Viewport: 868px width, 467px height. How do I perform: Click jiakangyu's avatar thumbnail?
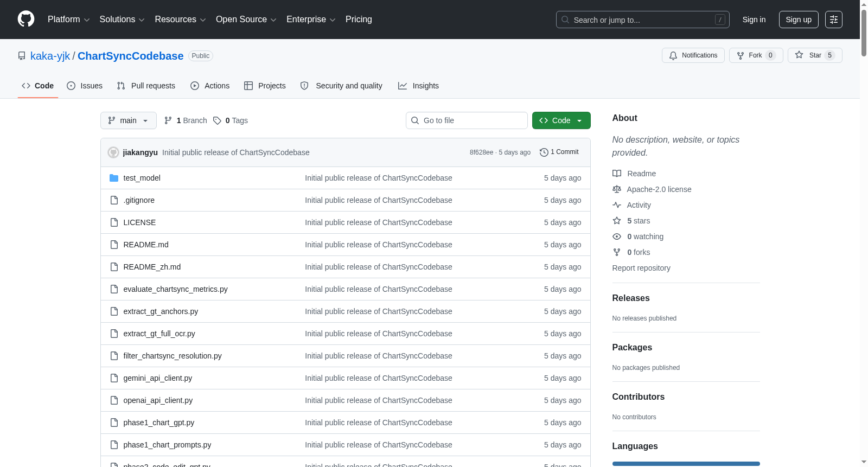pyautogui.click(x=113, y=152)
